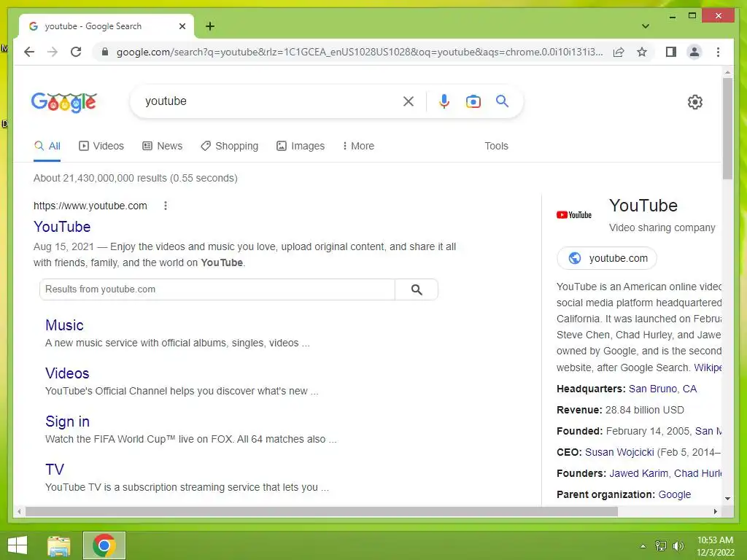747x560 pixels.
Task: Bookmark this tab with the star icon
Action: click(642, 52)
